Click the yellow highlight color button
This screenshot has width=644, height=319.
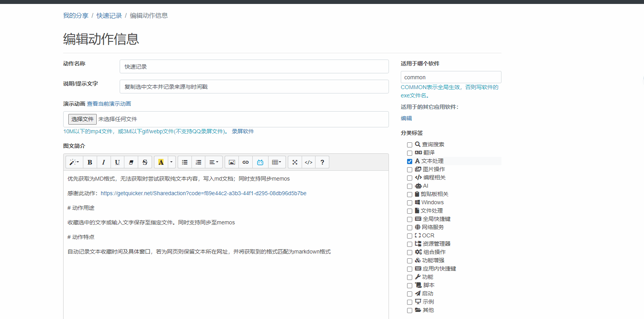161,162
